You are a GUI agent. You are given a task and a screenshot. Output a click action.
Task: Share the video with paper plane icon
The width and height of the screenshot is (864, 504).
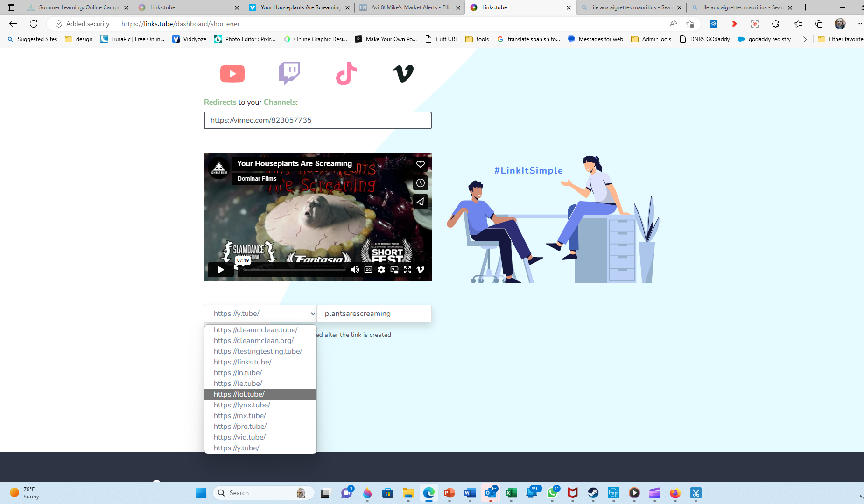421,202
